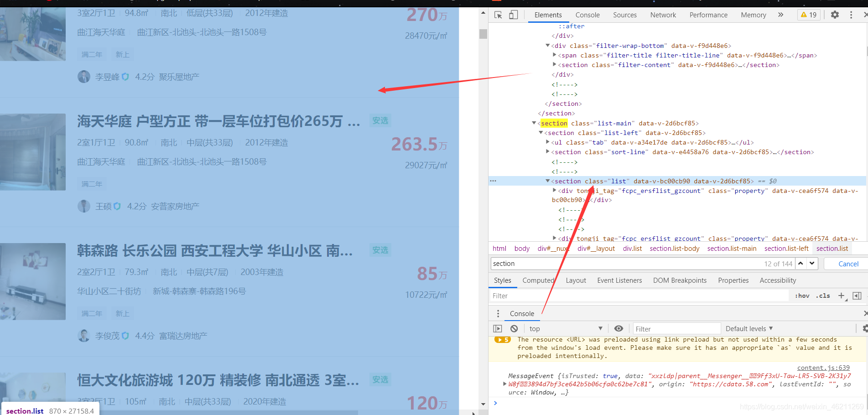Image resolution: width=868 pixels, height=415 pixels.
Task: Expand the grouped warning badge showing 5
Action: tap(503, 340)
